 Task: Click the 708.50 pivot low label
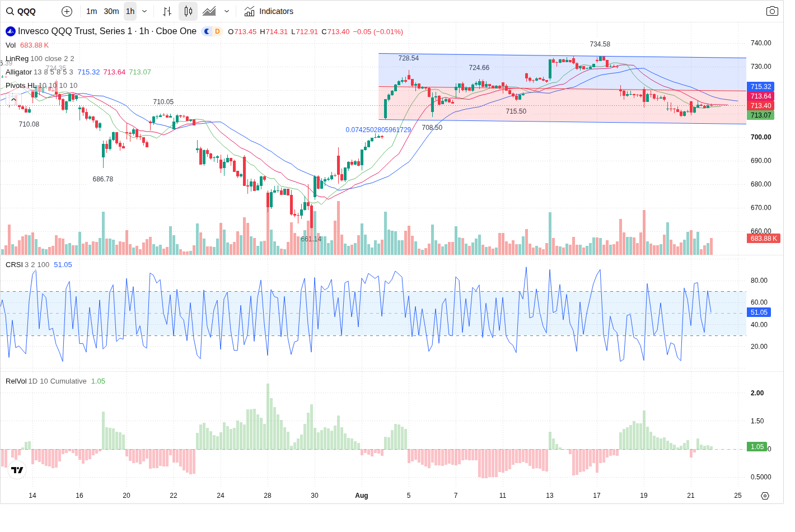(432, 128)
